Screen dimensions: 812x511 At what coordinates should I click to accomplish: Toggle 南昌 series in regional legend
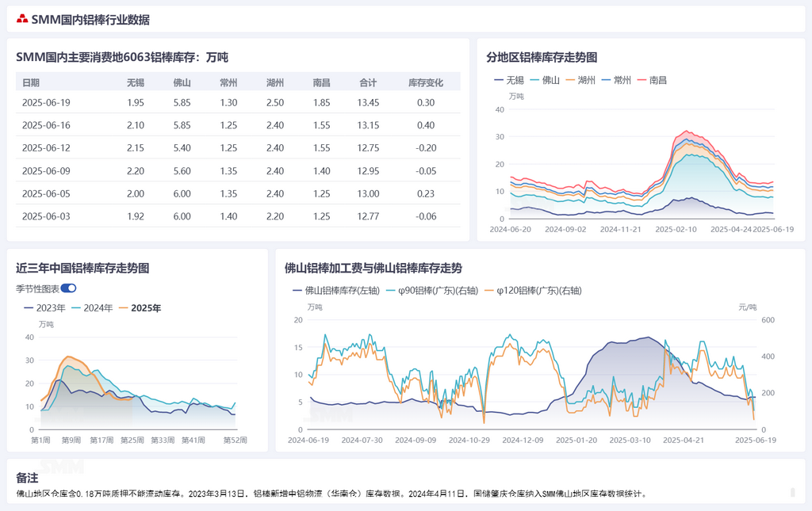(x=652, y=80)
